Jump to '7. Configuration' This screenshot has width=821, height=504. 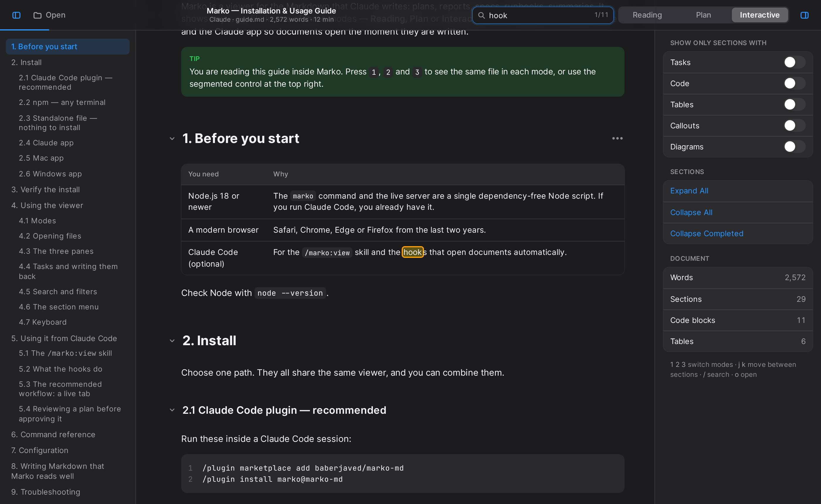point(68,450)
